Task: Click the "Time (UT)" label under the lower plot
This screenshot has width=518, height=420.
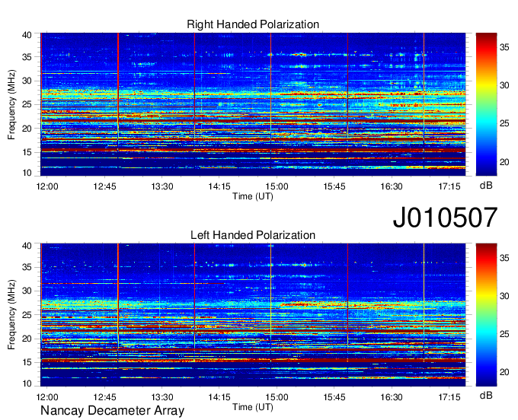Action: click(x=253, y=407)
